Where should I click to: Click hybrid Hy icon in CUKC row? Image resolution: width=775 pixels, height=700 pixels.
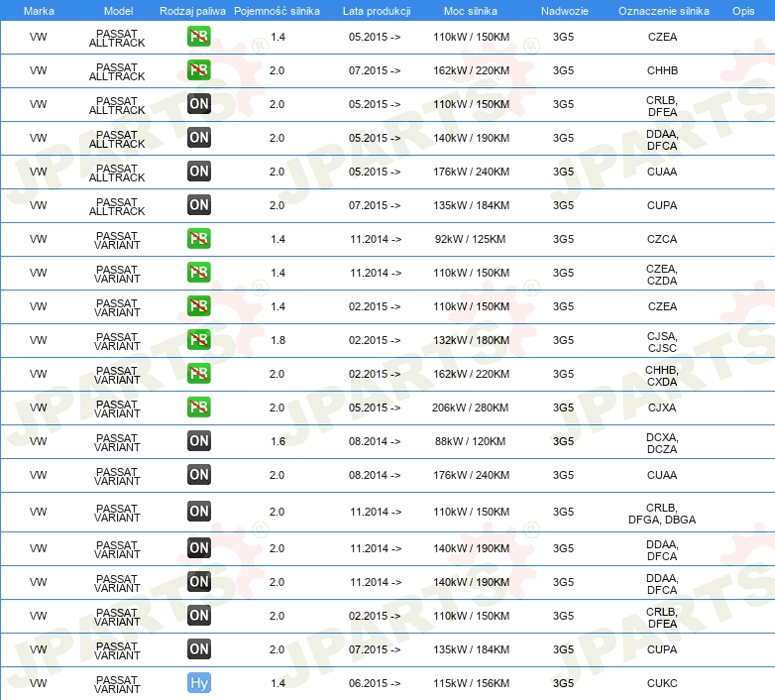(198, 683)
